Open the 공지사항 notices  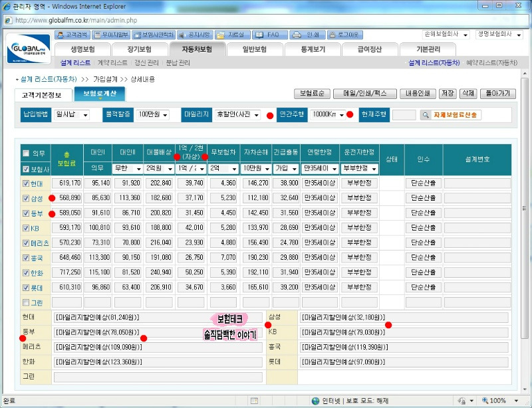pos(195,35)
